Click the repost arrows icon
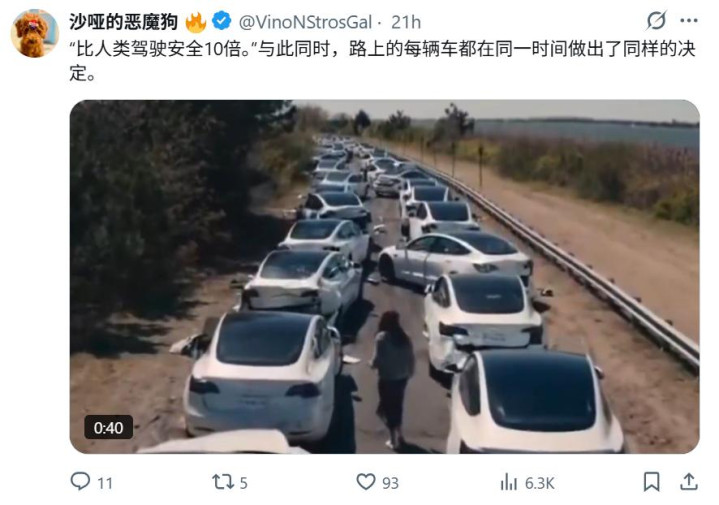The image size is (719, 505). [222, 482]
